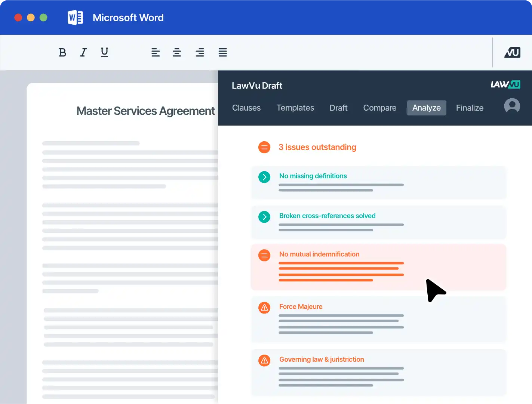Expand the No mutual indemnification issue
532x404 pixels.
(319, 254)
